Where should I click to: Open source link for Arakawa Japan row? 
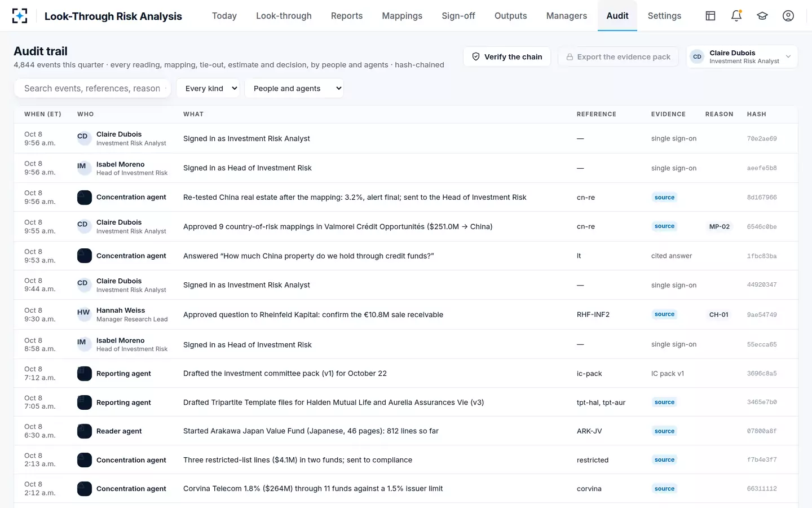[664, 431]
